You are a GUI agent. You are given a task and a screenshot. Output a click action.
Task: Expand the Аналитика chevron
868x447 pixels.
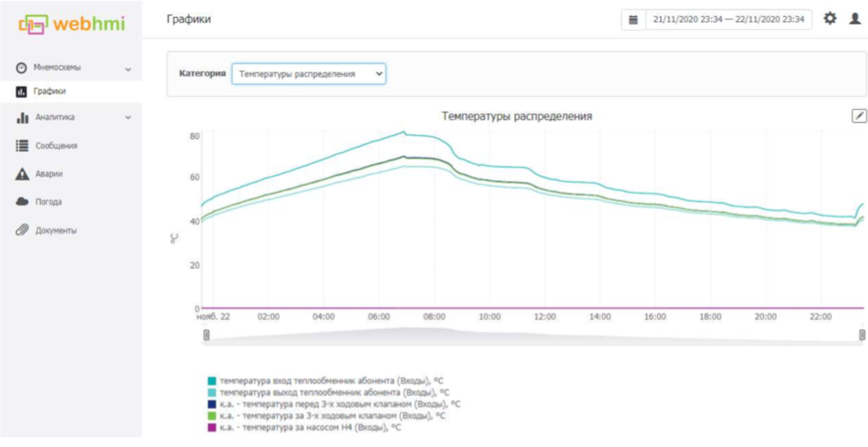[x=128, y=118]
